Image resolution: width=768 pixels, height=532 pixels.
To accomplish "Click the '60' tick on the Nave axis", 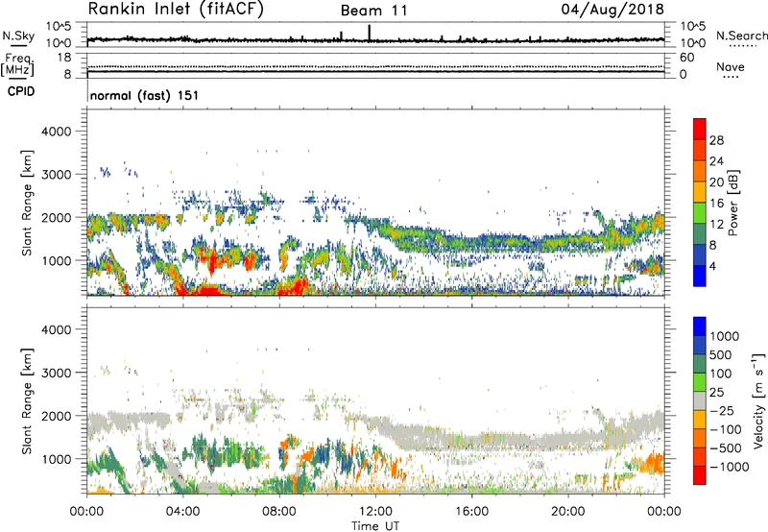I will (x=686, y=58).
